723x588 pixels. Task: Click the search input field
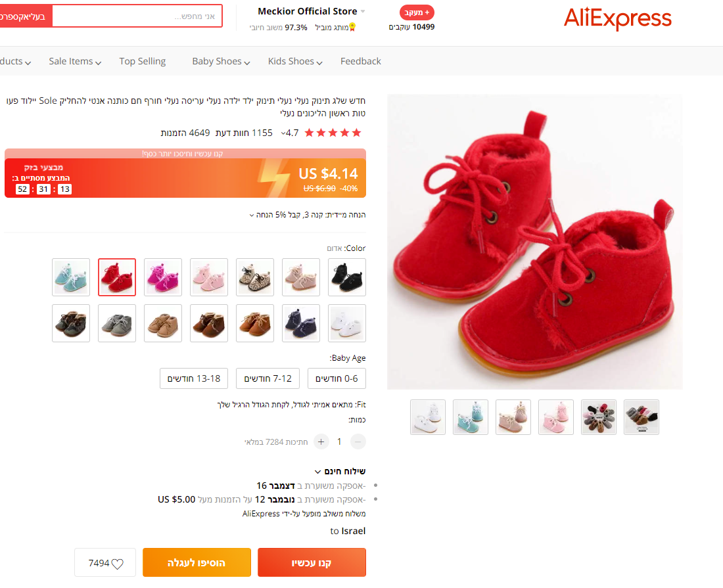[137, 16]
